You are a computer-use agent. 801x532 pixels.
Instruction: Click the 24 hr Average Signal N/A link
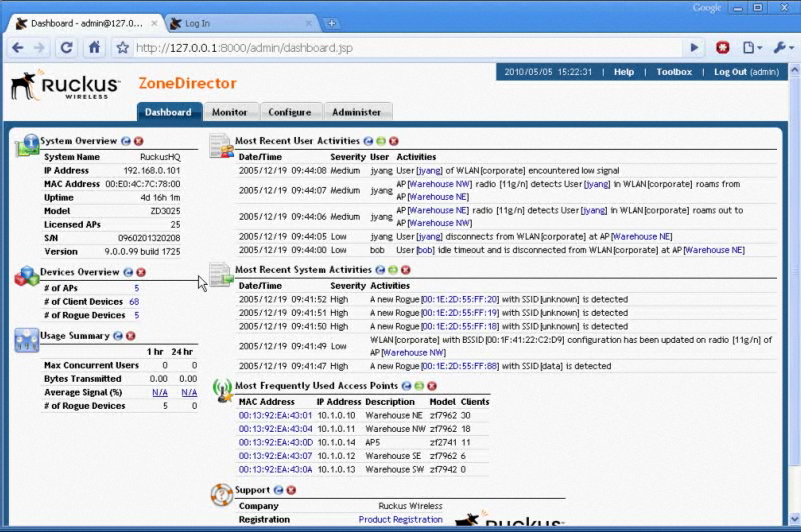pos(189,392)
